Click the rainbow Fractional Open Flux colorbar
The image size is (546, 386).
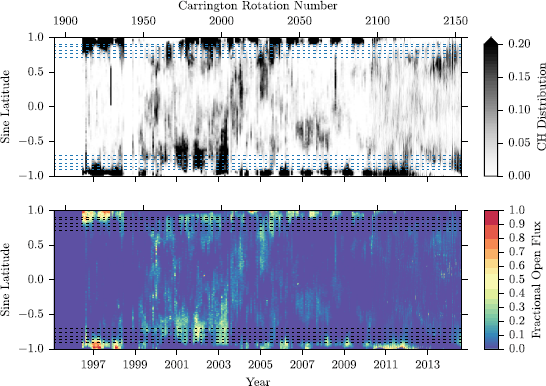[491, 279]
